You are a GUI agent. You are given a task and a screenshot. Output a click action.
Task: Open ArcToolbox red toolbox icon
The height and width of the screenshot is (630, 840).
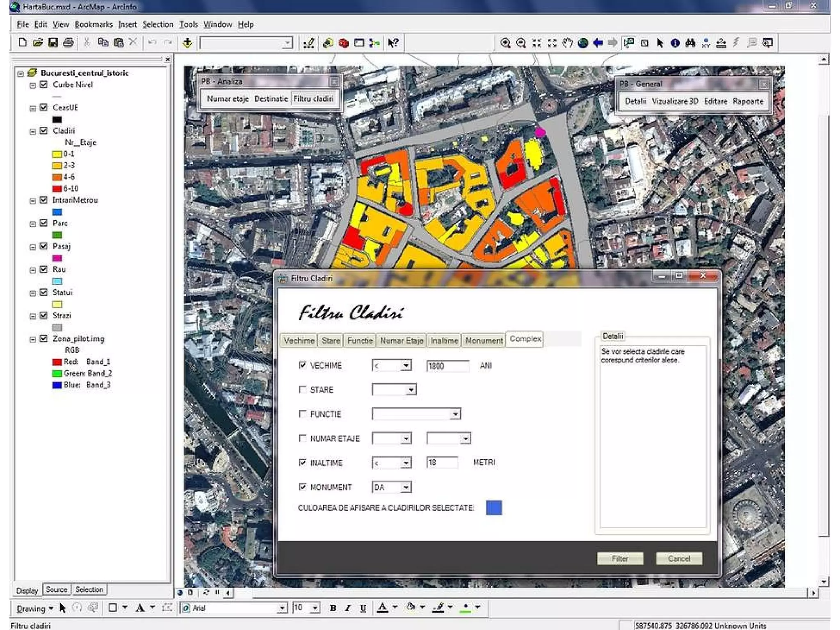click(x=344, y=43)
